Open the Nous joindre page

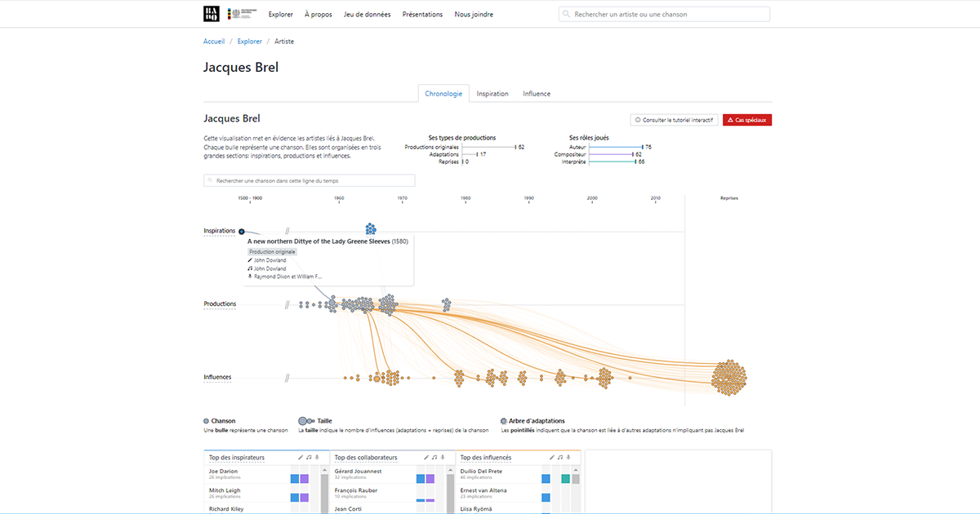pyautogui.click(x=474, y=14)
